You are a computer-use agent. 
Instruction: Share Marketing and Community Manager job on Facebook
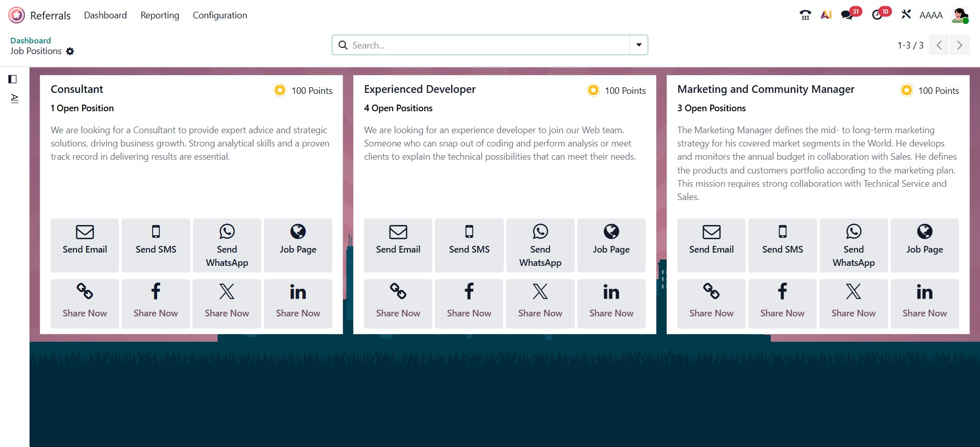pyautogui.click(x=782, y=304)
